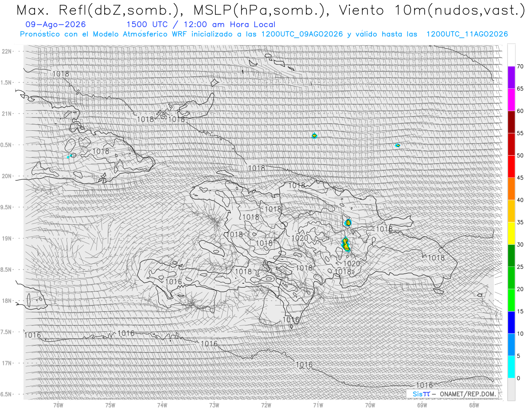Click the small reflectivity cell near 69.5W over ocean

pos(398,145)
